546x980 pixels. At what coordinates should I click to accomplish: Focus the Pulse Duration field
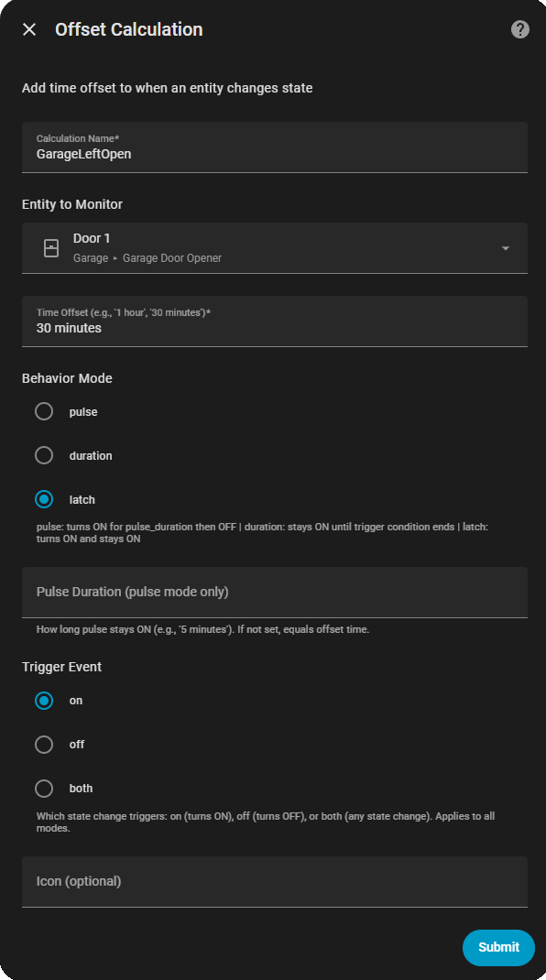[275, 593]
